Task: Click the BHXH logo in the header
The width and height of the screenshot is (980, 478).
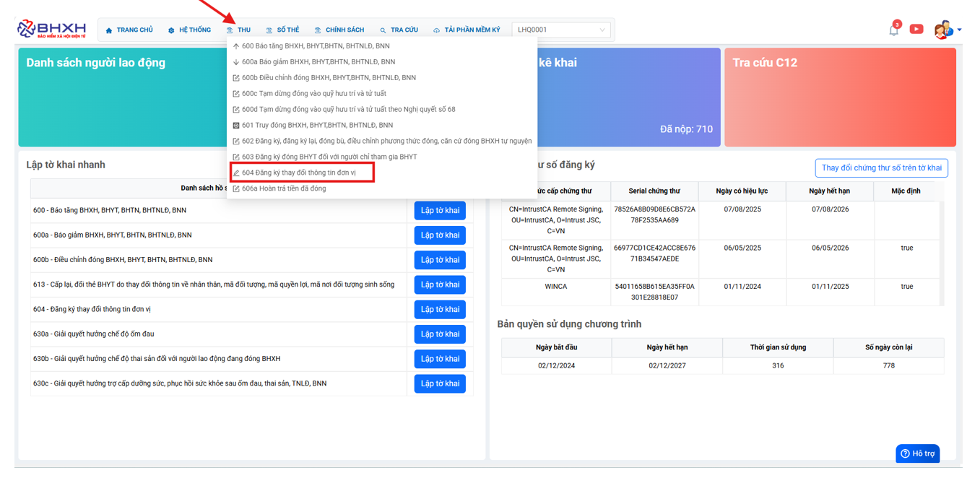Action: point(51,29)
